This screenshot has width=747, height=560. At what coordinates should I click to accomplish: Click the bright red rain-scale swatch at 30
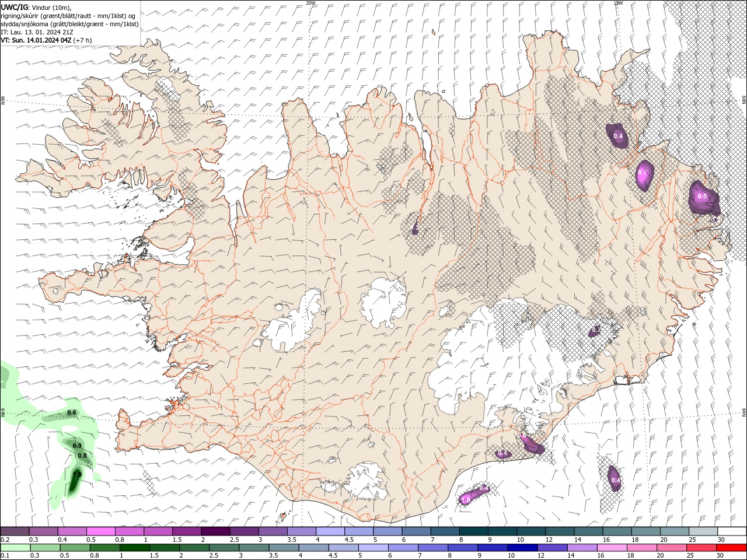tap(732, 548)
